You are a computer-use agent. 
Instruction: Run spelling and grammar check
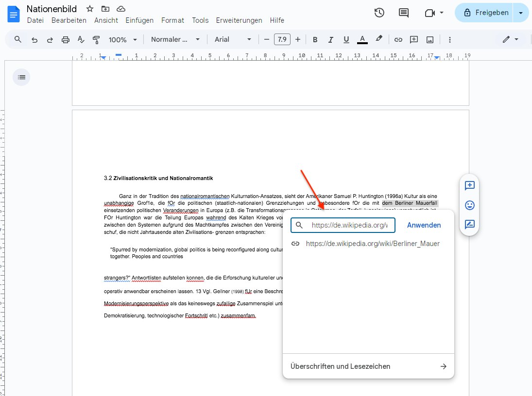point(81,40)
